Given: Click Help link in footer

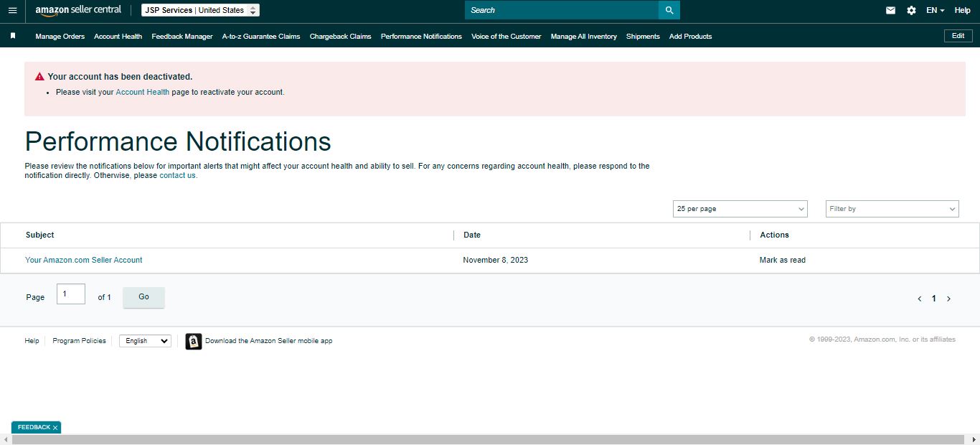Looking at the screenshot, I should pyautogui.click(x=32, y=341).
